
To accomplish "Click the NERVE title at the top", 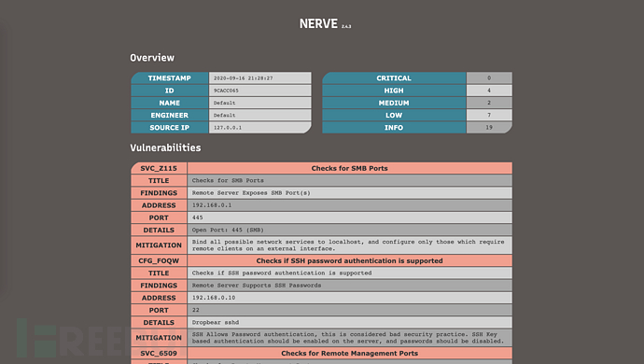I will pyautogui.click(x=318, y=24).
